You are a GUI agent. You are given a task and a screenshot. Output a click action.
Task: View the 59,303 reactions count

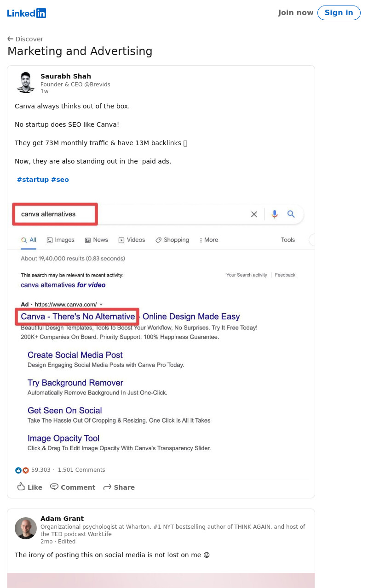point(41,470)
